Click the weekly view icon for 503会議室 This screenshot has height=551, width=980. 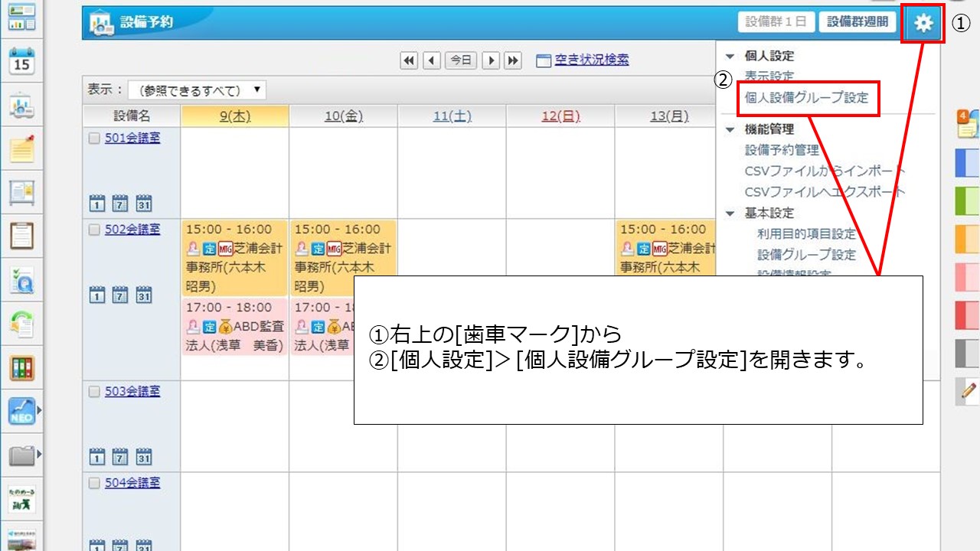point(120,457)
